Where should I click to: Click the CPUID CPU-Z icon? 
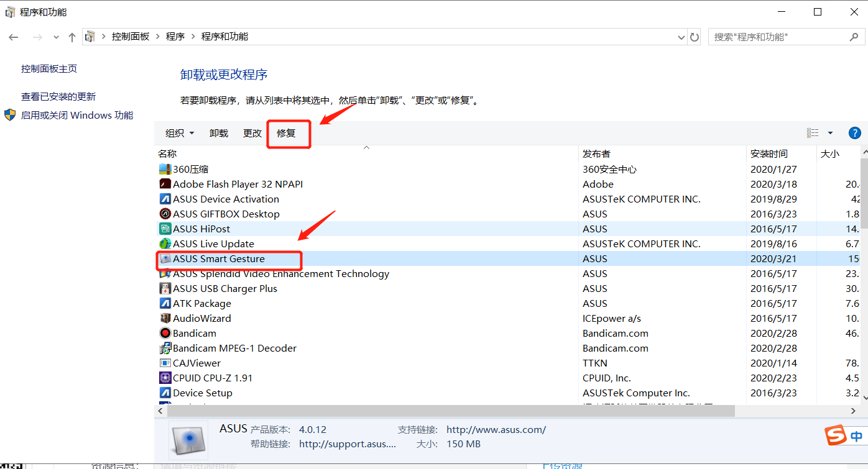165,378
